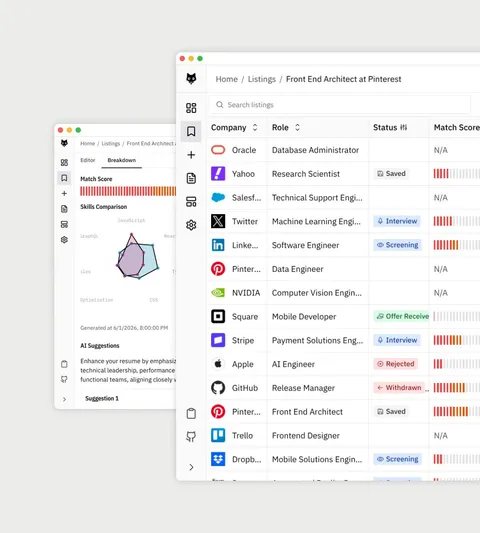Open the dashboard grid icon in front sidebar
The height and width of the screenshot is (533, 480).
click(191, 108)
